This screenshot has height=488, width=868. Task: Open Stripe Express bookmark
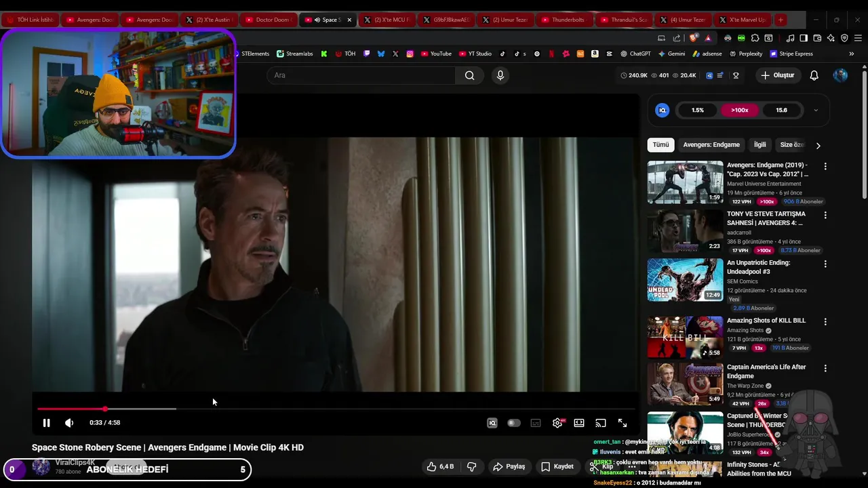[x=791, y=54]
